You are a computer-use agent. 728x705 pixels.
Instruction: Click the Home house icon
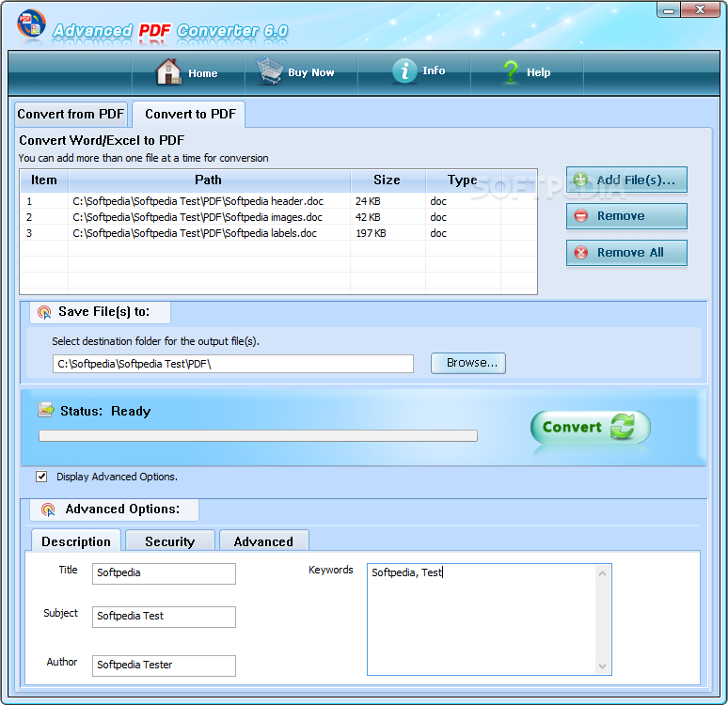[168, 71]
